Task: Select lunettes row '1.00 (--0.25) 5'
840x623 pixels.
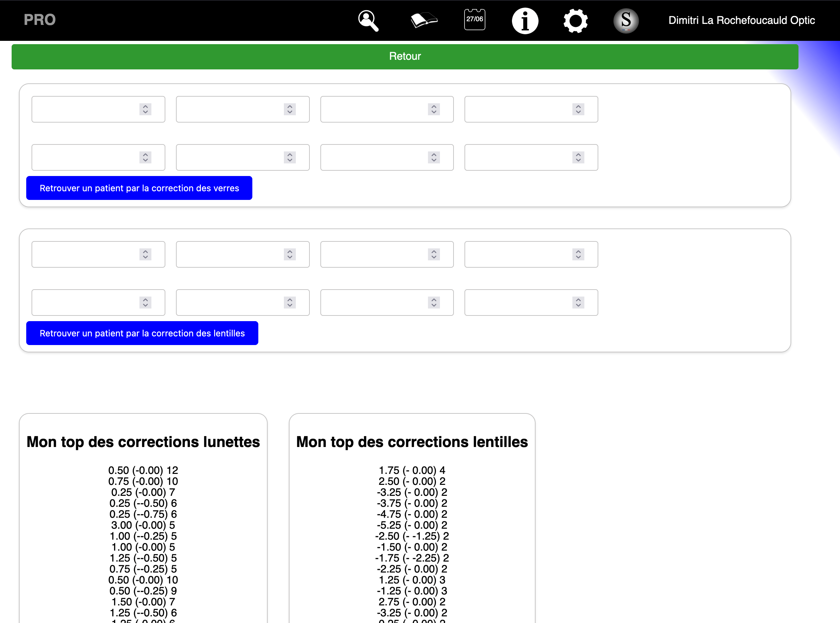Action: click(143, 536)
